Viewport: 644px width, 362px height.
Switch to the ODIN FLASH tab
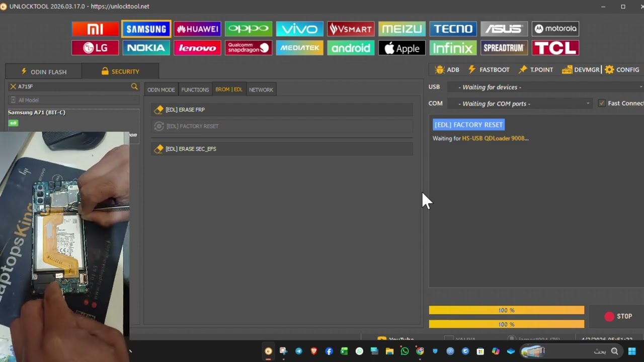tap(43, 71)
